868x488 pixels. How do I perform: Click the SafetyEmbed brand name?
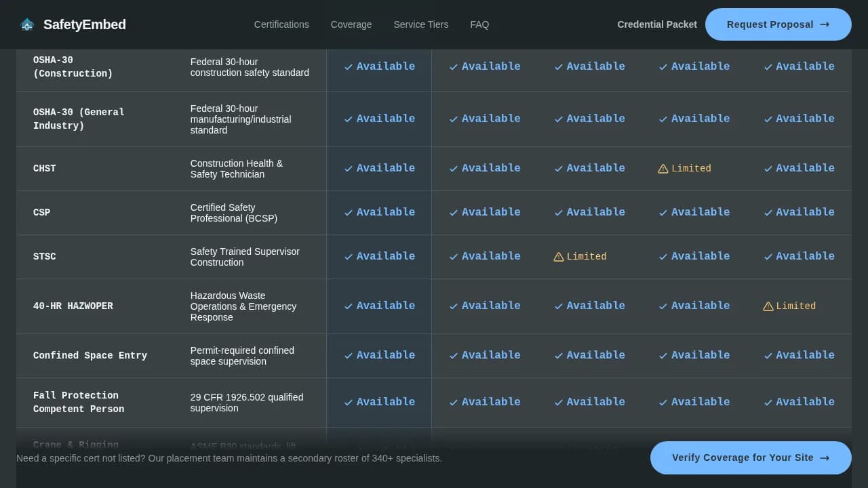point(85,24)
